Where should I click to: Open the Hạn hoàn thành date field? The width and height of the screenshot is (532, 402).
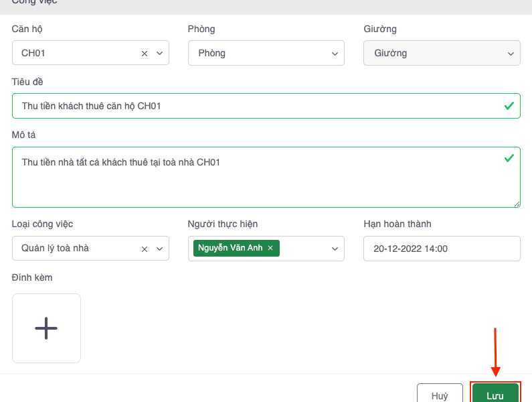click(x=441, y=249)
